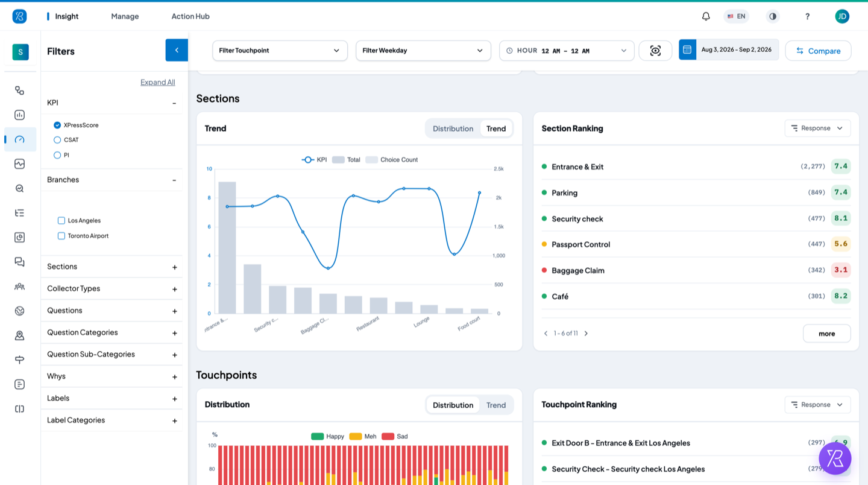Switch Touchpoints chart to Trend view
Screen dimensions: 868x485
click(x=496, y=405)
